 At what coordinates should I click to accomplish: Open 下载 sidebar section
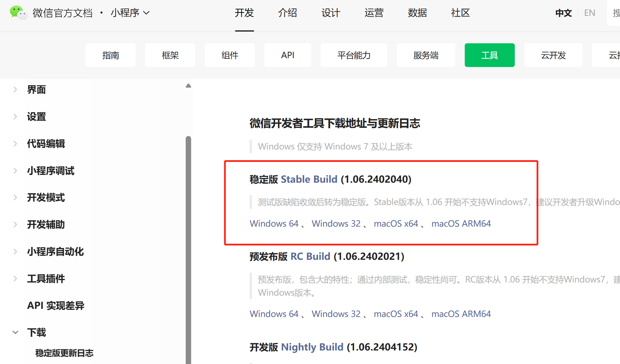(37, 333)
